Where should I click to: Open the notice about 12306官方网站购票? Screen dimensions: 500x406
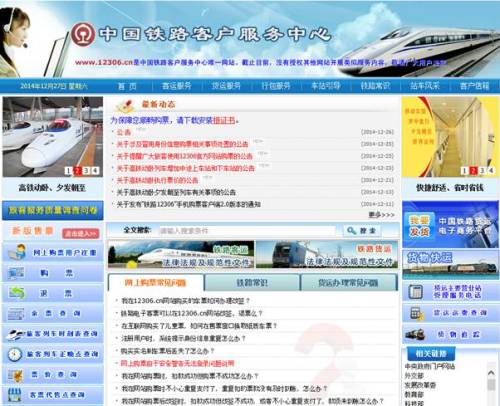pyautogui.click(x=184, y=156)
